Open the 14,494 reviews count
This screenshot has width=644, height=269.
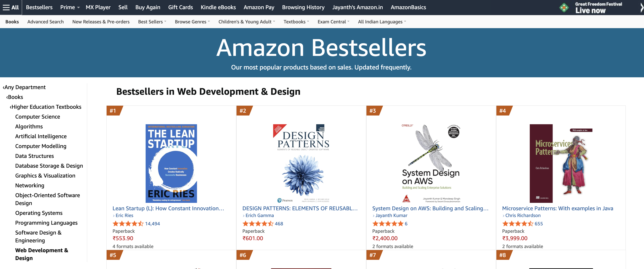click(x=152, y=224)
